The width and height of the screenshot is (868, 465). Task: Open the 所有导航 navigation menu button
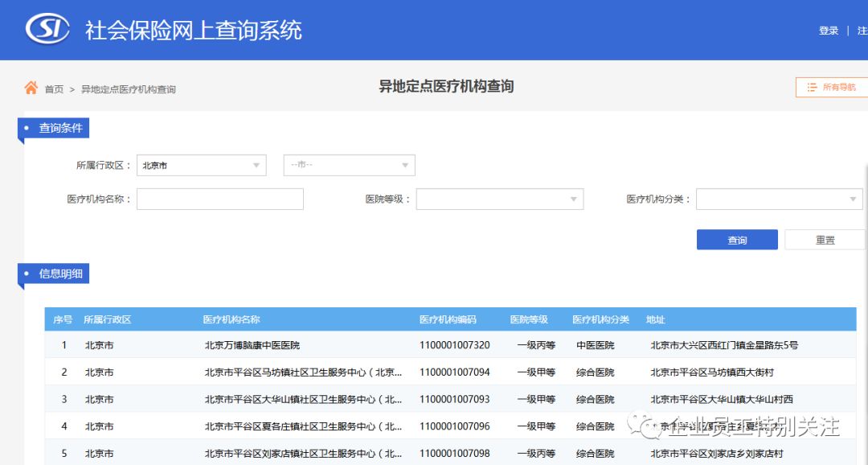point(832,87)
